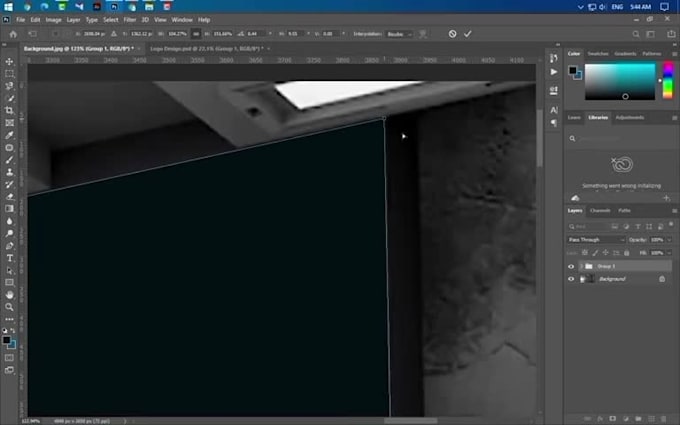
Task: Select the Zoom tool
Action: pos(9,307)
